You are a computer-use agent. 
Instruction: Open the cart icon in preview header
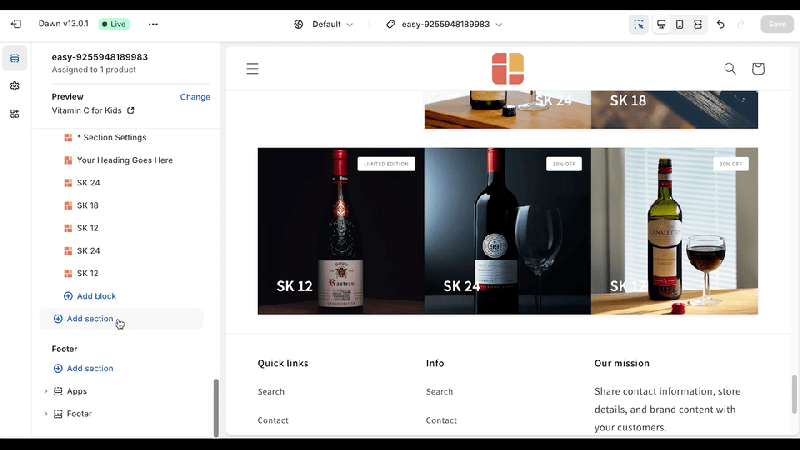758,68
